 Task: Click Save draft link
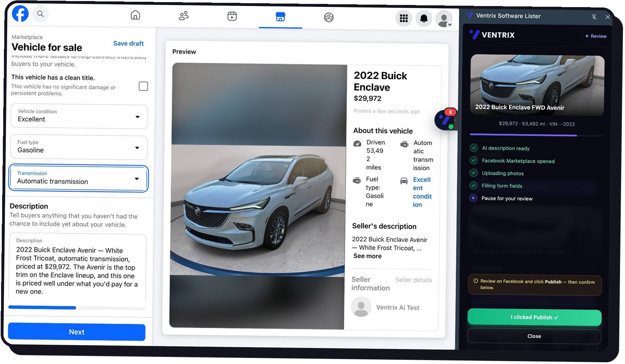pyautogui.click(x=128, y=43)
